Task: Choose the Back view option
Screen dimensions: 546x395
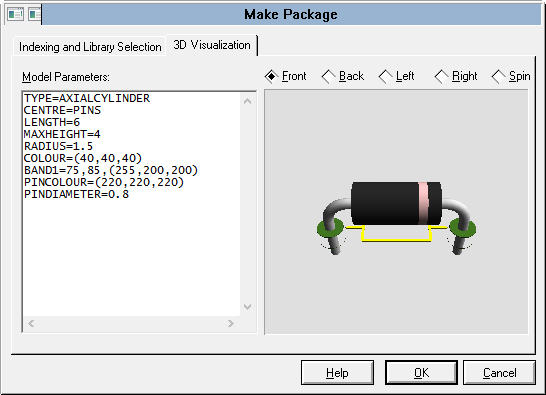Action: point(343,76)
